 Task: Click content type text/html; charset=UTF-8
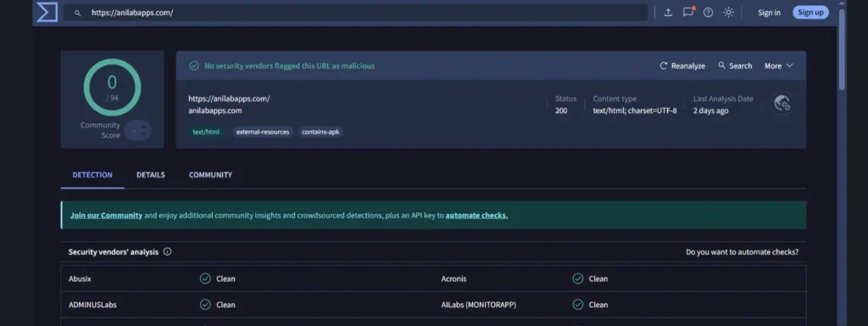635,110
